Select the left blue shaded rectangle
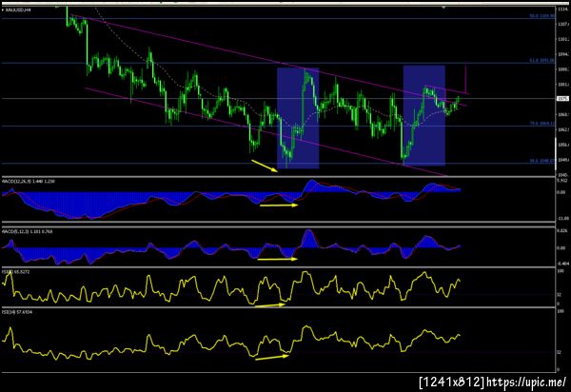This screenshot has width=571, height=392. click(x=298, y=118)
